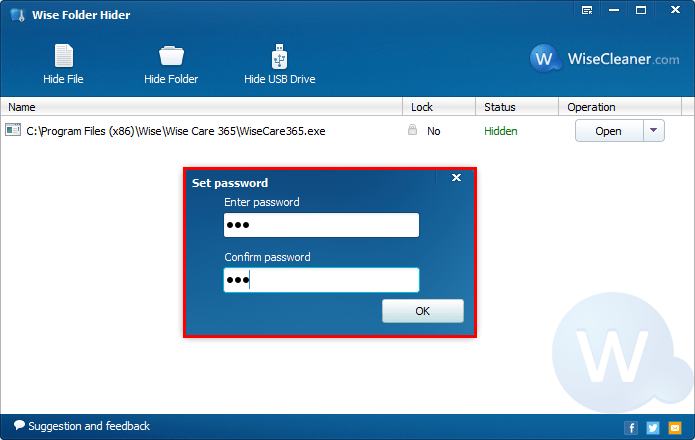Open the Twitter icon in footer
The image size is (695, 440).
tap(652, 428)
